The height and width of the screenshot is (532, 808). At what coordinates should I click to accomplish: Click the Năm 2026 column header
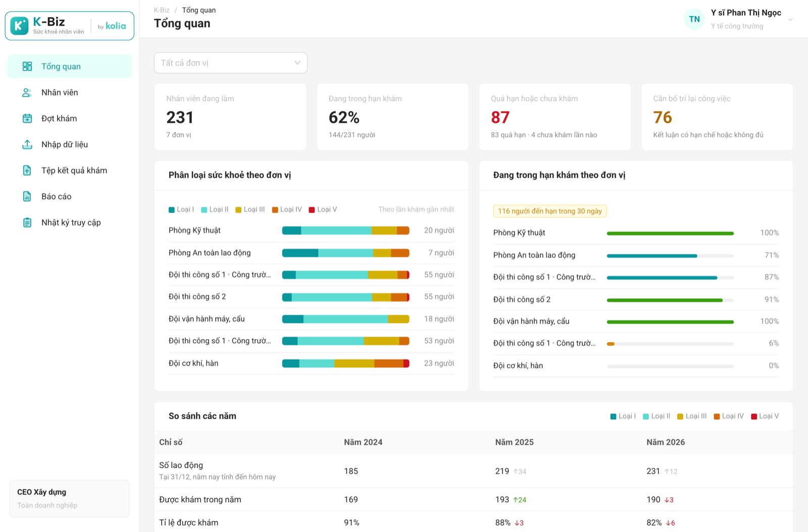(x=666, y=442)
